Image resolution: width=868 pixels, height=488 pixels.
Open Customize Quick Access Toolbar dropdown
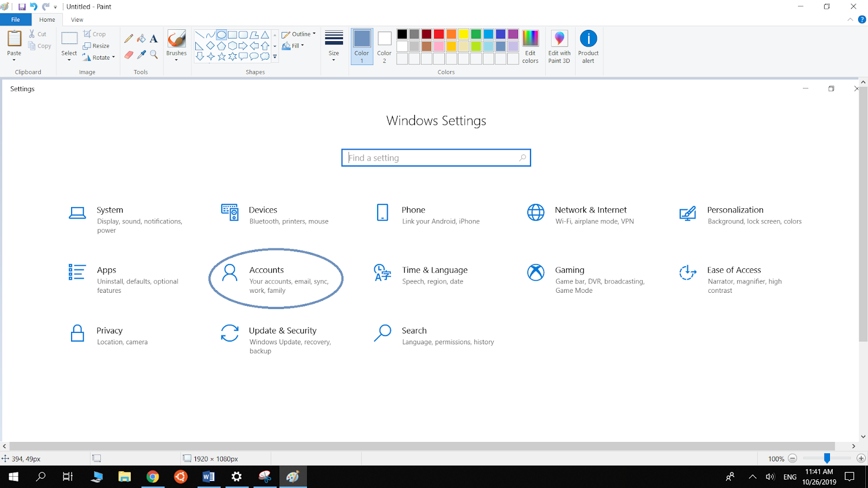(55, 7)
